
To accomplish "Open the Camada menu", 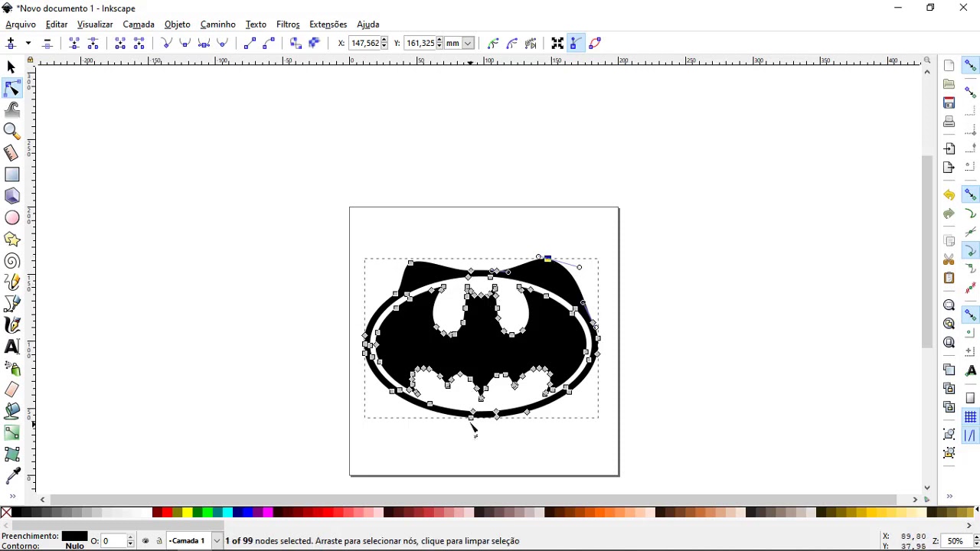I will 139,24.
